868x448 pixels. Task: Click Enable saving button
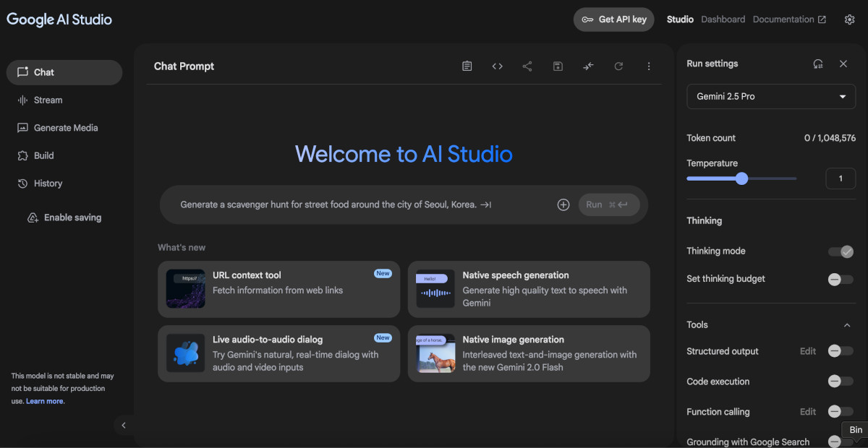tap(64, 217)
